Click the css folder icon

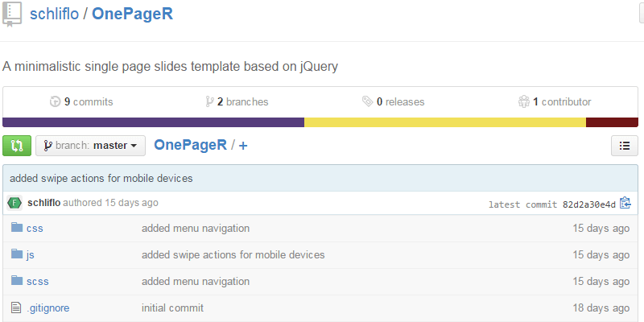(x=17, y=228)
